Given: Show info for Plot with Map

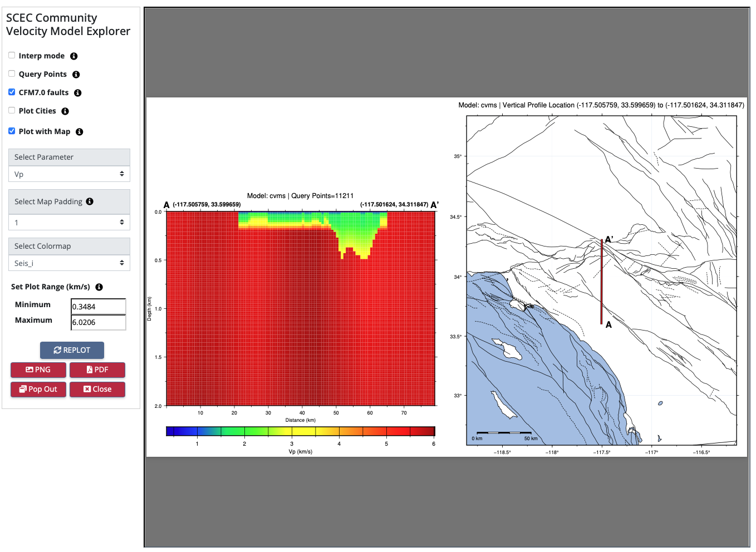Looking at the screenshot, I should click(x=79, y=132).
